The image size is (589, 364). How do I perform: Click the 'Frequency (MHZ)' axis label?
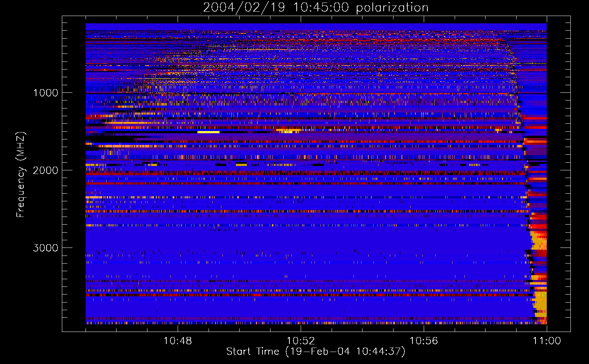click(x=20, y=175)
